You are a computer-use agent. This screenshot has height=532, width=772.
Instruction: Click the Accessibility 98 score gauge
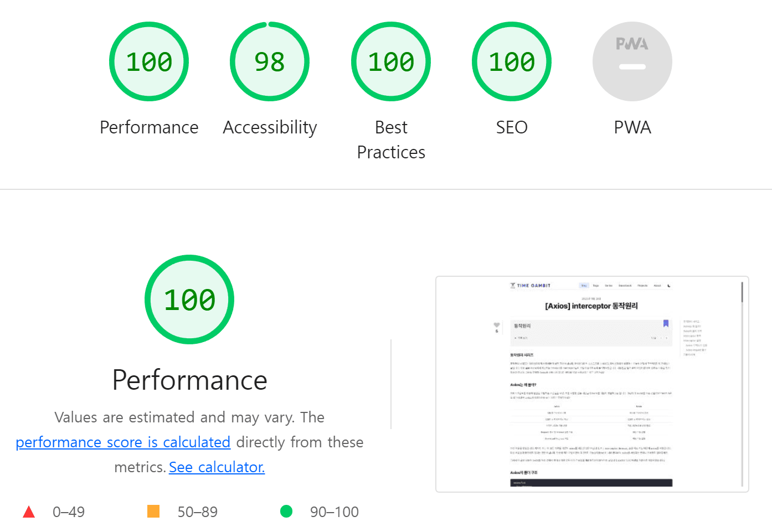tap(270, 61)
